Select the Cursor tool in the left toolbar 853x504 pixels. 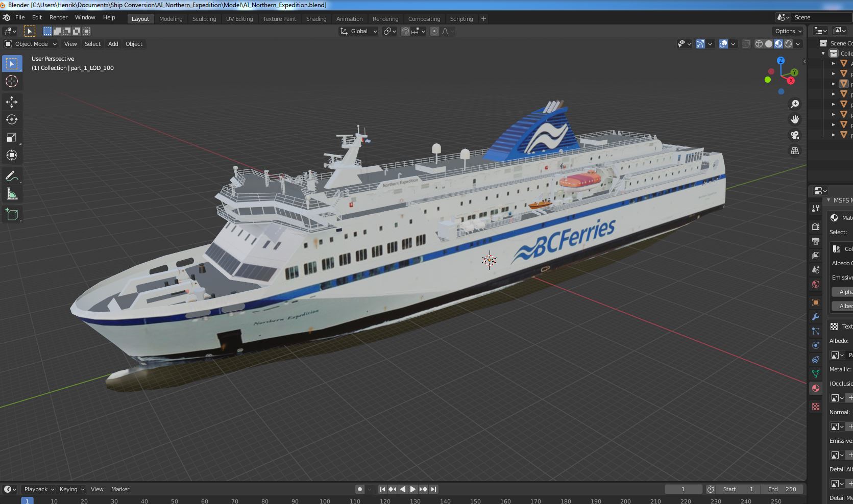click(x=12, y=82)
